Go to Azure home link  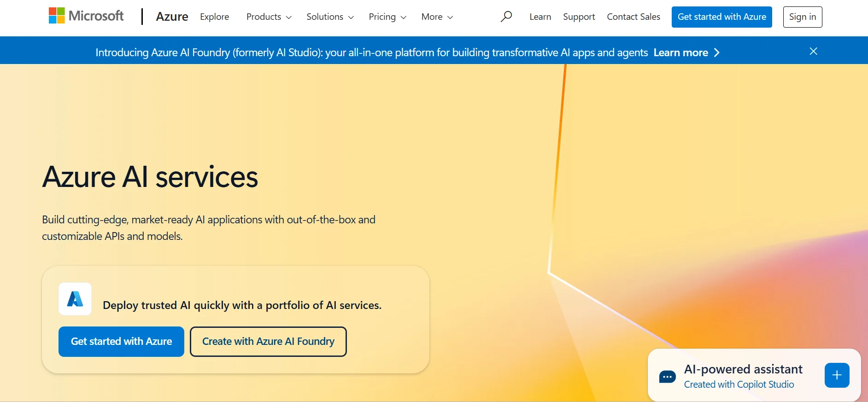coord(172,17)
